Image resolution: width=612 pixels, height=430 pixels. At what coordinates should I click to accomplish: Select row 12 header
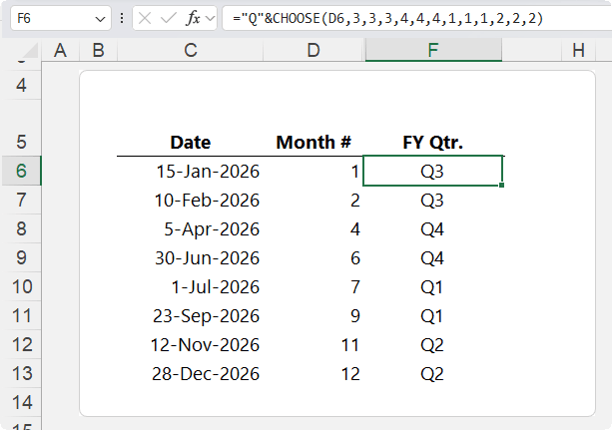(21, 344)
